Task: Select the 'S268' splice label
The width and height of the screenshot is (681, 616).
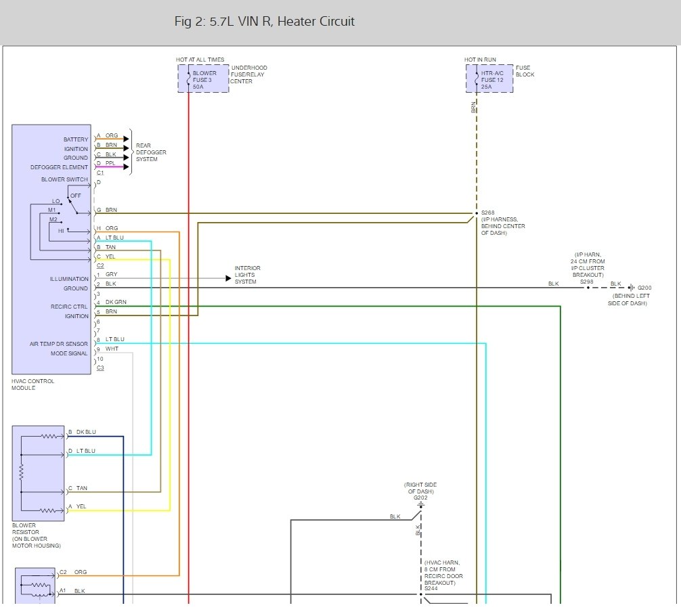Action: coord(487,213)
